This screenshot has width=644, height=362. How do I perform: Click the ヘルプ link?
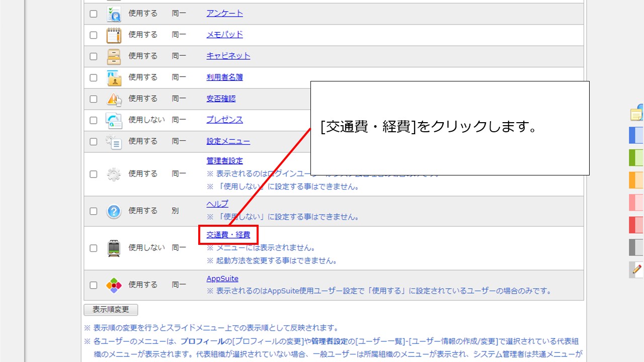click(217, 204)
